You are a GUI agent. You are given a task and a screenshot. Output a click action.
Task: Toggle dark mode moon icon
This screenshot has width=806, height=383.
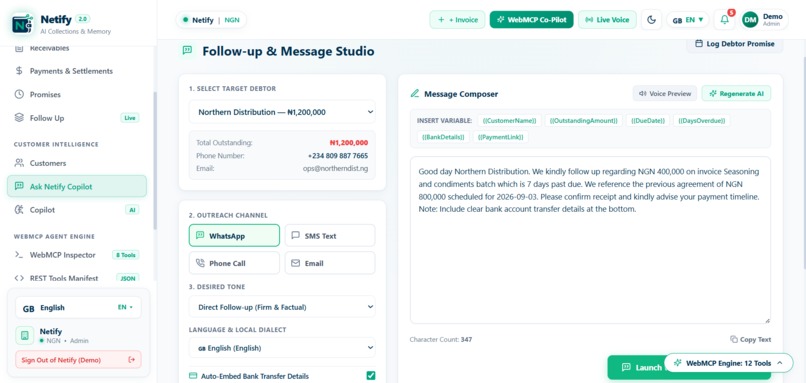[x=651, y=20]
